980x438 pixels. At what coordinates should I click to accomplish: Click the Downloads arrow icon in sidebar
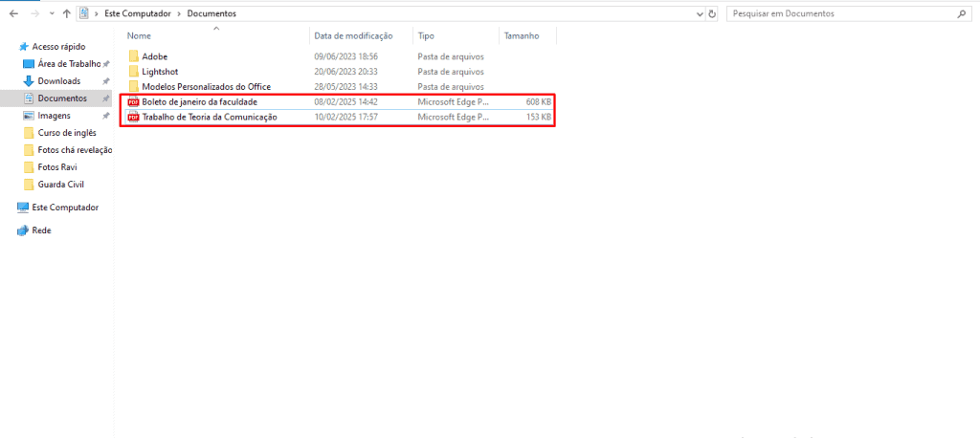coord(28,81)
